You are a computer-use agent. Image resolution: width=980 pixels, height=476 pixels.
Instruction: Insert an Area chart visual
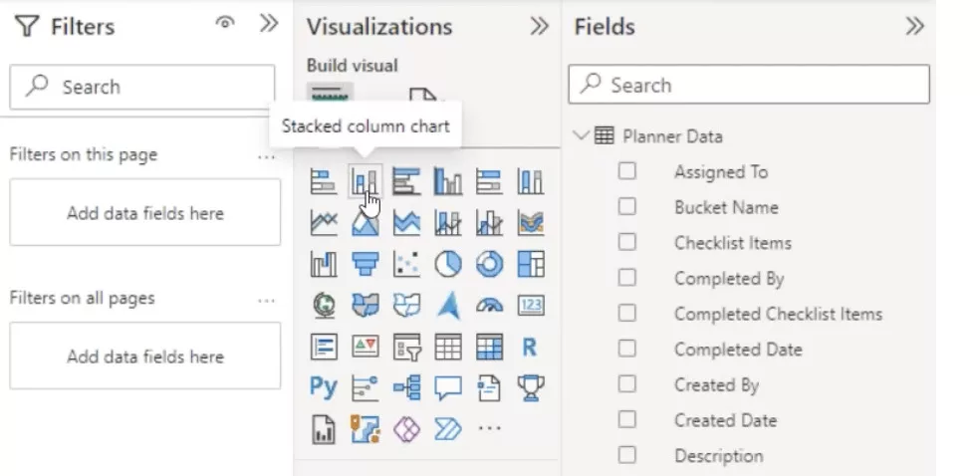point(365,222)
